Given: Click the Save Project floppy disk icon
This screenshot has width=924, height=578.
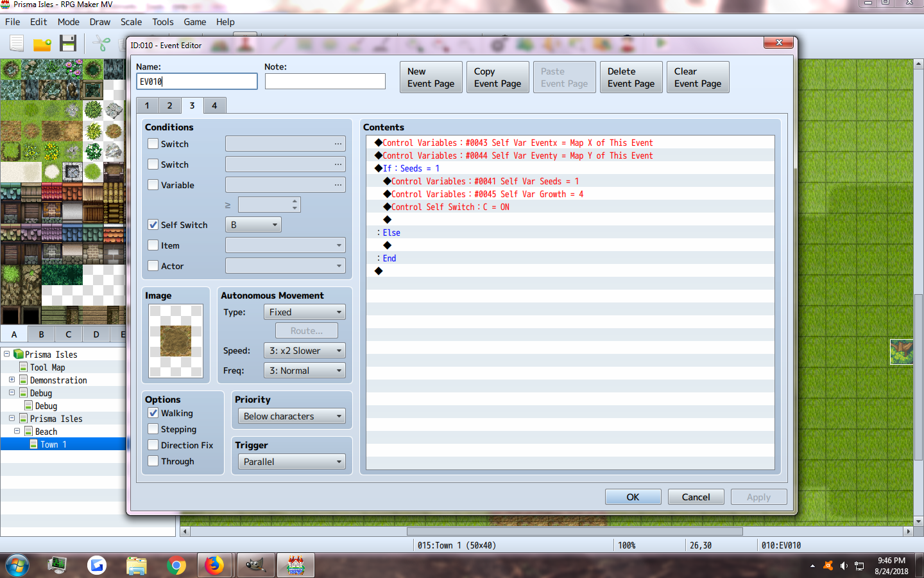Looking at the screenshot, I should click(68, 44).
